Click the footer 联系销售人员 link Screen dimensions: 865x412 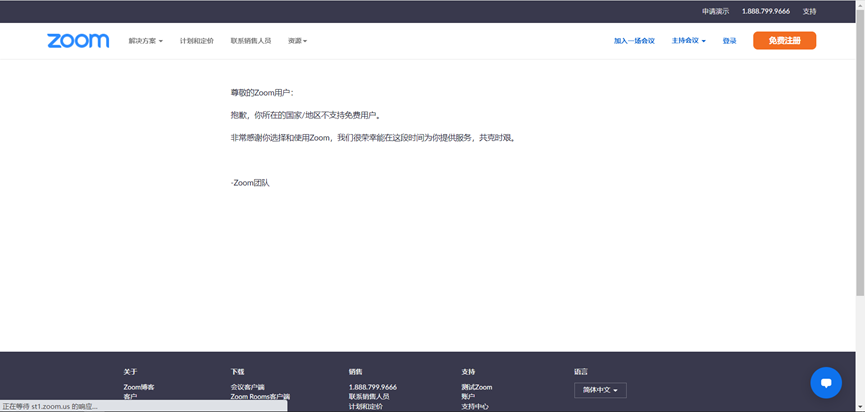coord(369,397)
